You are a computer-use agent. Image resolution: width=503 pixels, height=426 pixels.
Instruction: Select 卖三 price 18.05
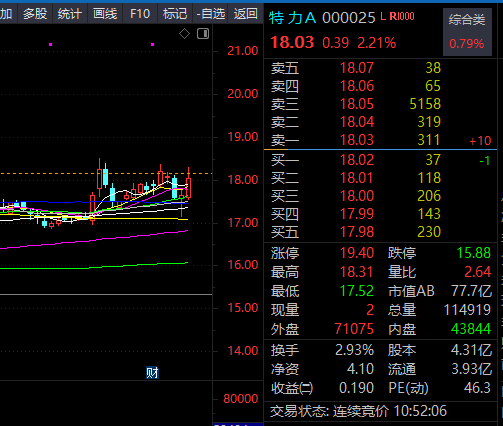coord(357,104)
